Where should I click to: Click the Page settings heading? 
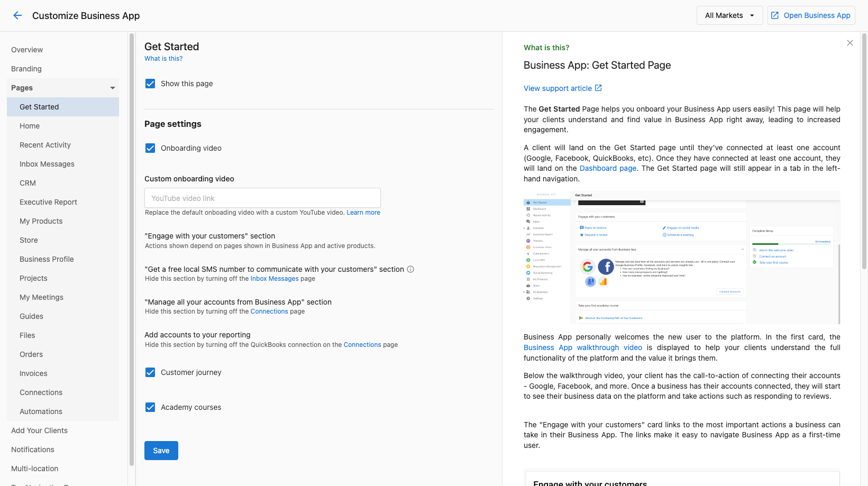(x=173, y=124)
